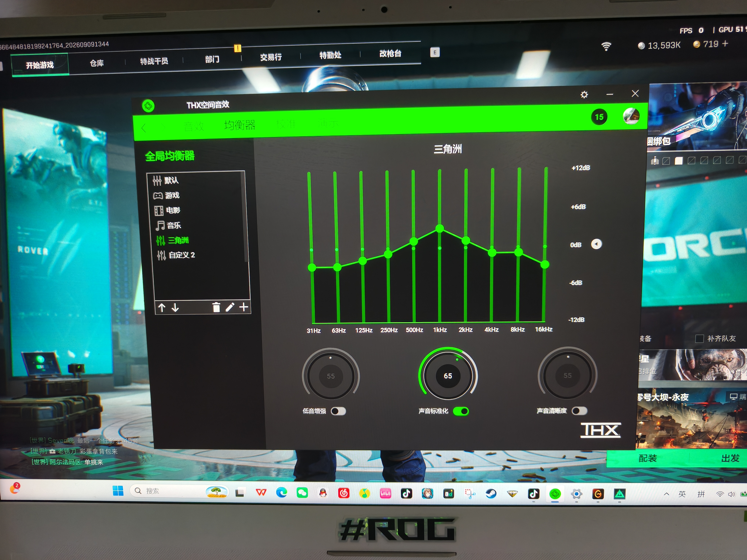Viewport: 747px width, 560px height.
Task: Click the E key button in game
Action: (x=435, y=52)
